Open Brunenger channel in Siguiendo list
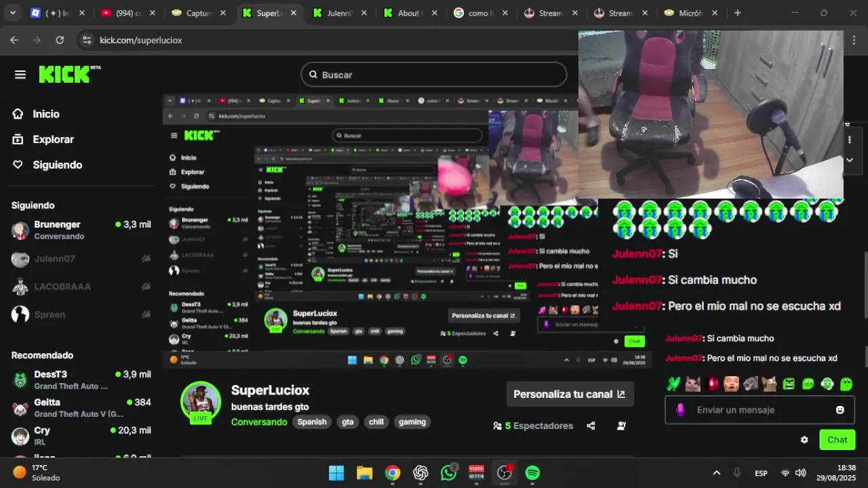 (81, 230)
